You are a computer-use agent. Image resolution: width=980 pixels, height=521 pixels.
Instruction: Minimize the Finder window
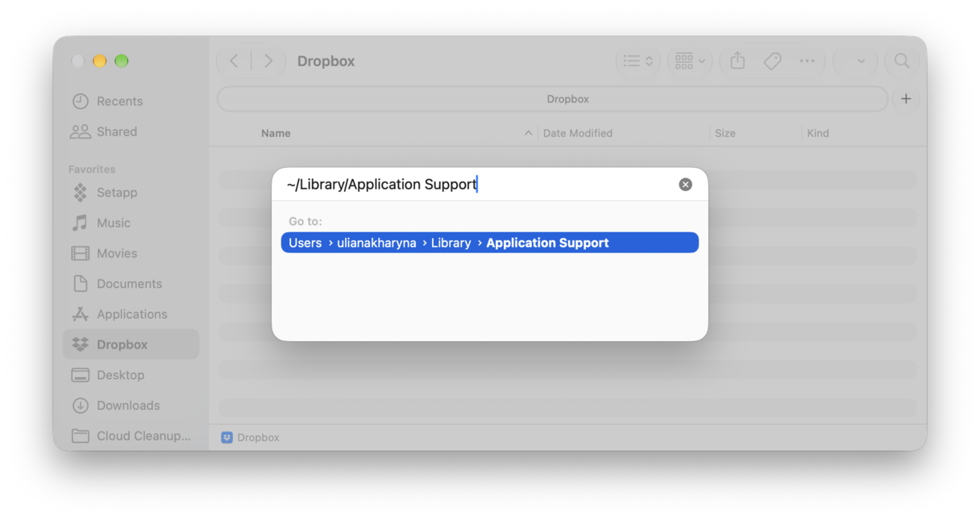tap(100, 61)
